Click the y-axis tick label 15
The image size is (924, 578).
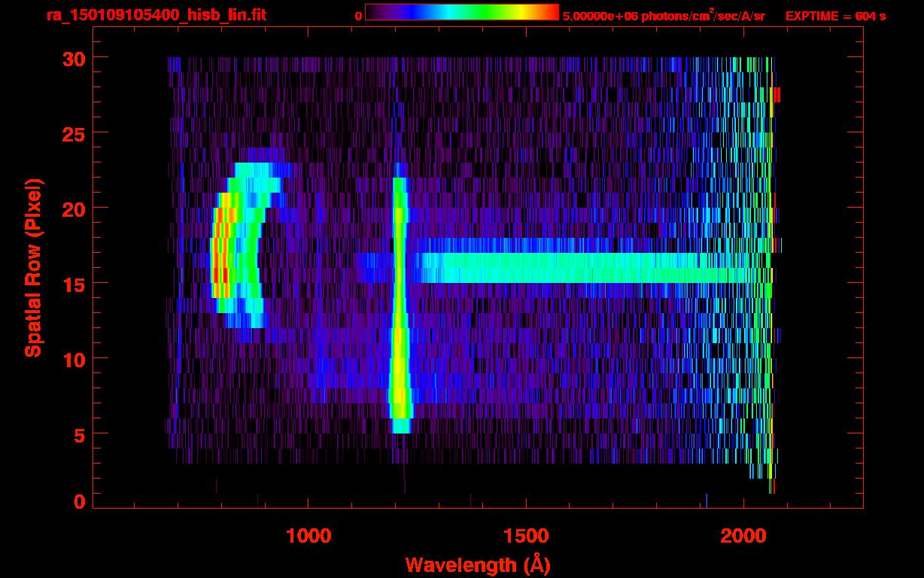click(73, 284)
